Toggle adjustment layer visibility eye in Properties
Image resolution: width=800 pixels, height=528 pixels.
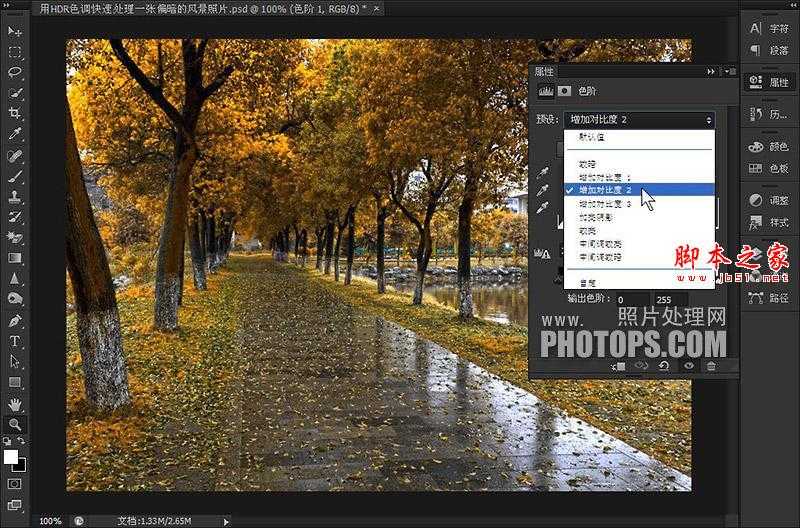point(689,366)
